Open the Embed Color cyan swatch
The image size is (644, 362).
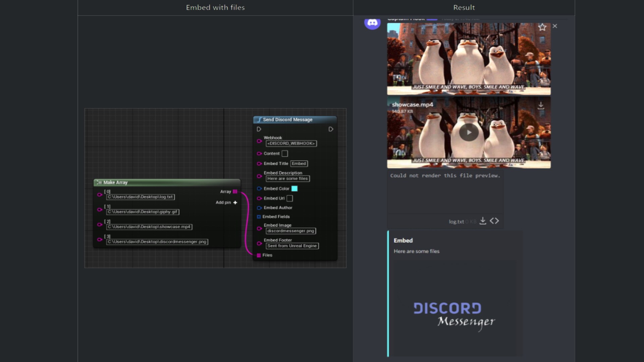[x=294, y=189]
